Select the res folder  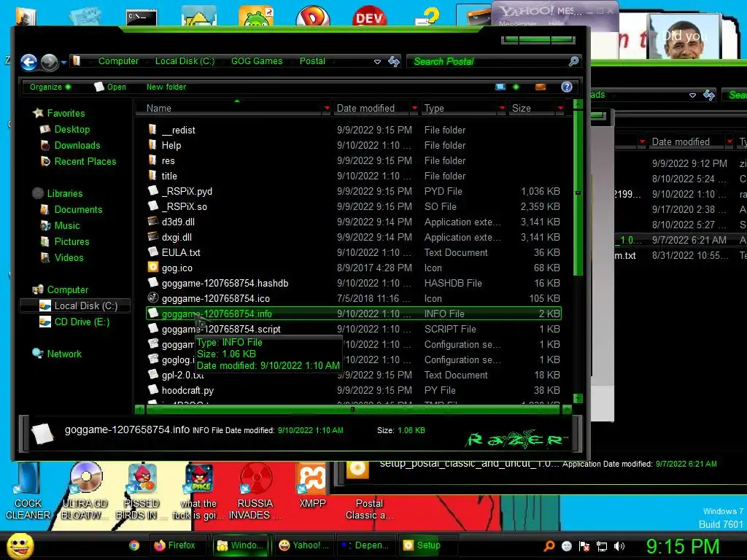click(353, 160)
